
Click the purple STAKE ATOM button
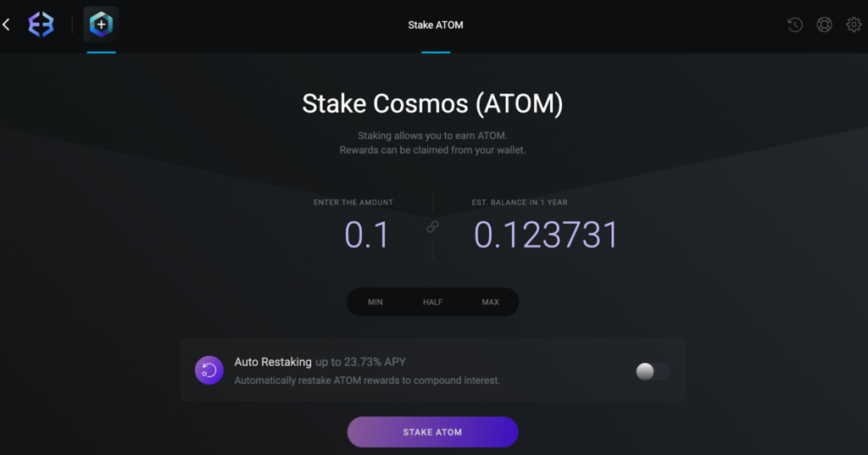coord(433,432)
